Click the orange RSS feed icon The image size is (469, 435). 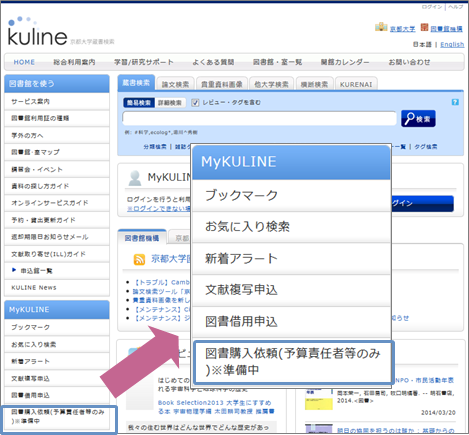(x=139, y=259)
